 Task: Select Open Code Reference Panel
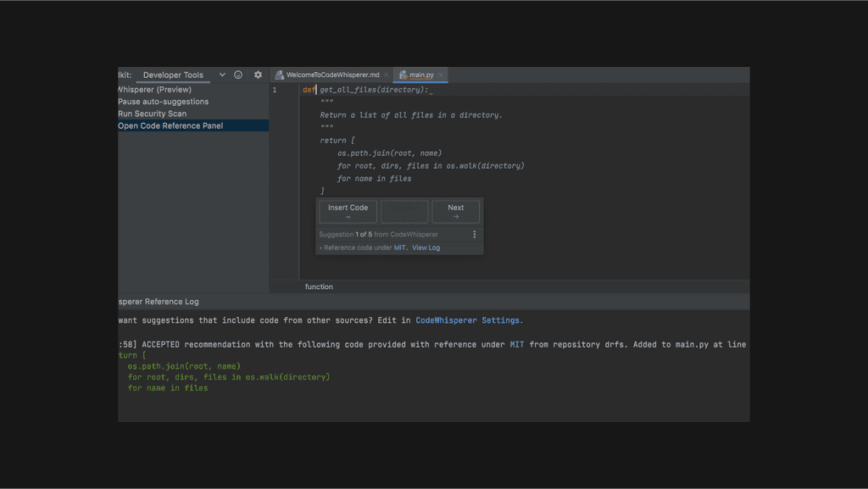coord(170,126)
